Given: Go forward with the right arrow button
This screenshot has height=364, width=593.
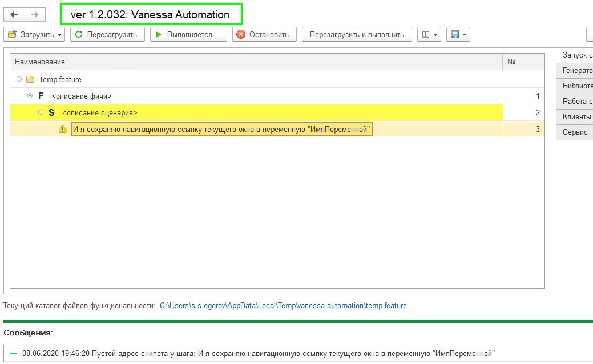Looking at the screenshot, I should click(35, 15).
